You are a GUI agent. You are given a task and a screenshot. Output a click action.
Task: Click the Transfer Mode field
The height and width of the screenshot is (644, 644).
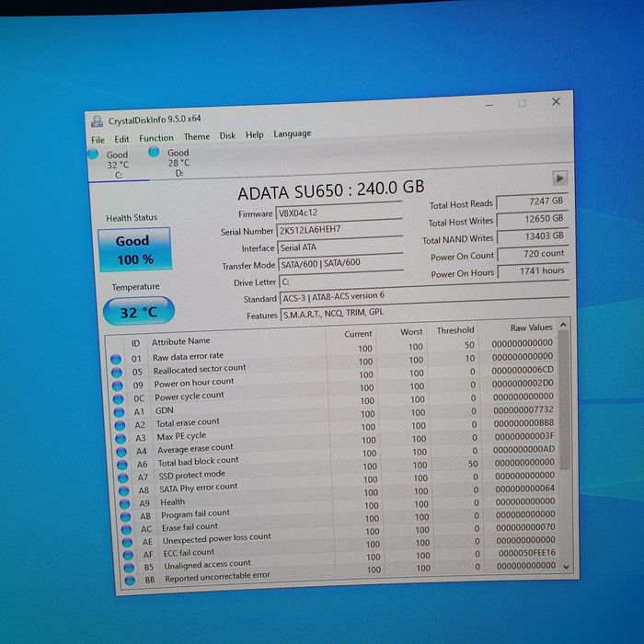341,262
